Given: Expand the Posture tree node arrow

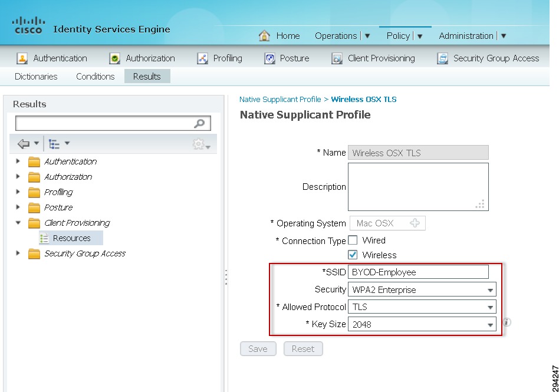Looking at the screenshot, I should pos(18,207).
